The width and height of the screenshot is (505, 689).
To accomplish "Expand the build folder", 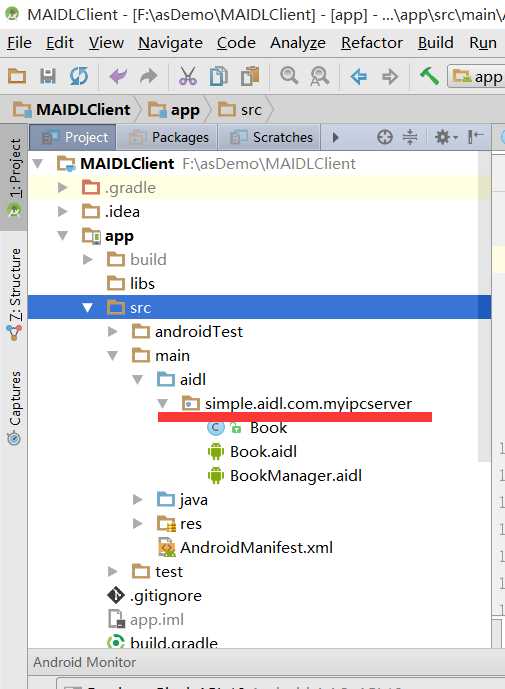I will (88, 260).
